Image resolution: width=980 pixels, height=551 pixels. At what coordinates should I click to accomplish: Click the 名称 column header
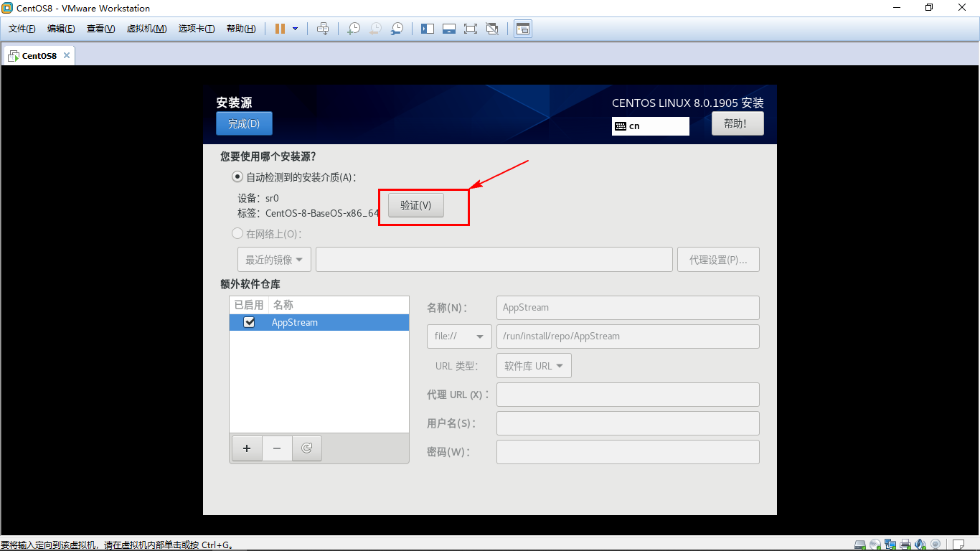click(x=339, y=305)
